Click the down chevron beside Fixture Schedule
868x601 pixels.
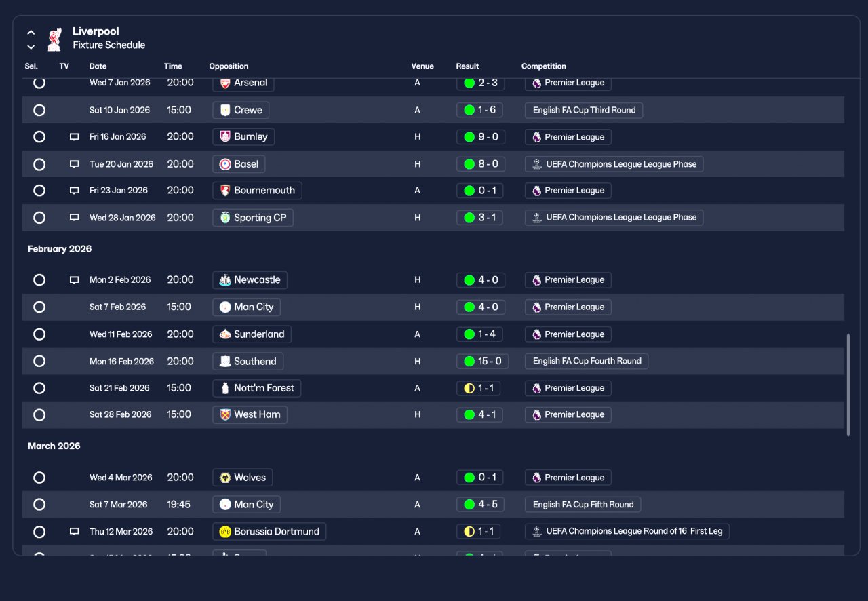(31, 47)
